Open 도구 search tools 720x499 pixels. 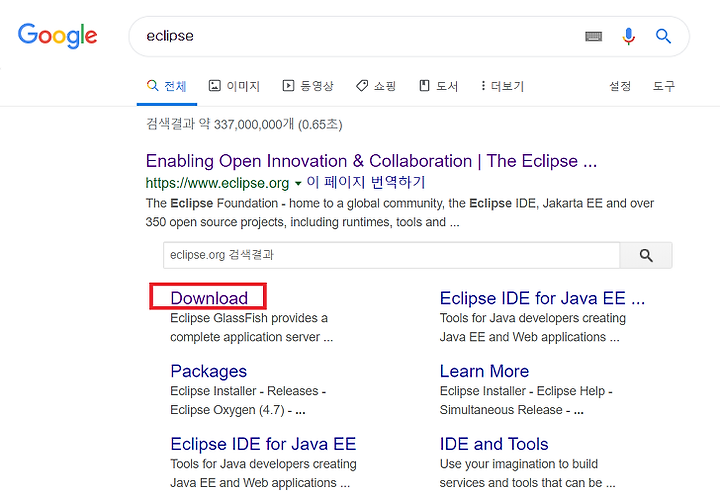click(x=664, y=86)
